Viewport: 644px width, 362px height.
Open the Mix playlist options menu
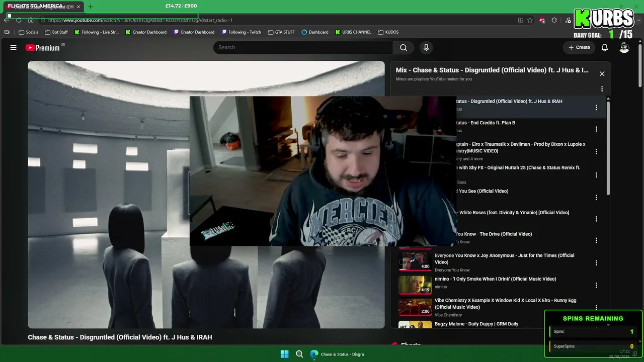pyautogui.click(x=602, y=89)
